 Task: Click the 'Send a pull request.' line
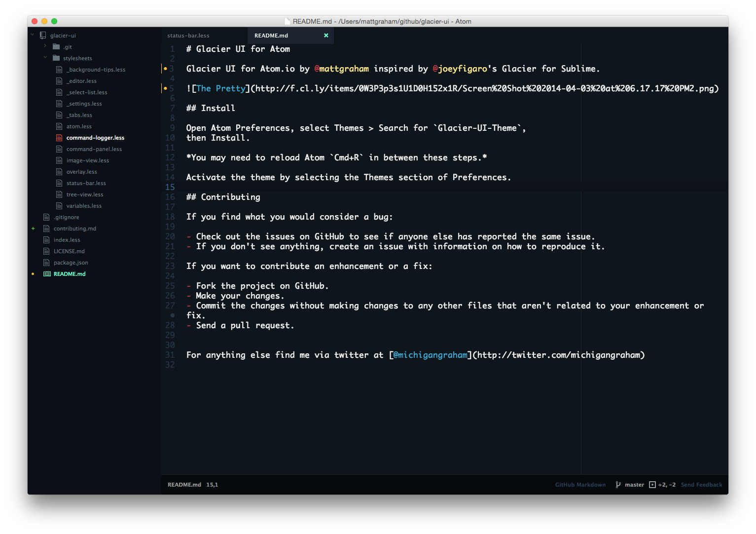click(240, 325)
